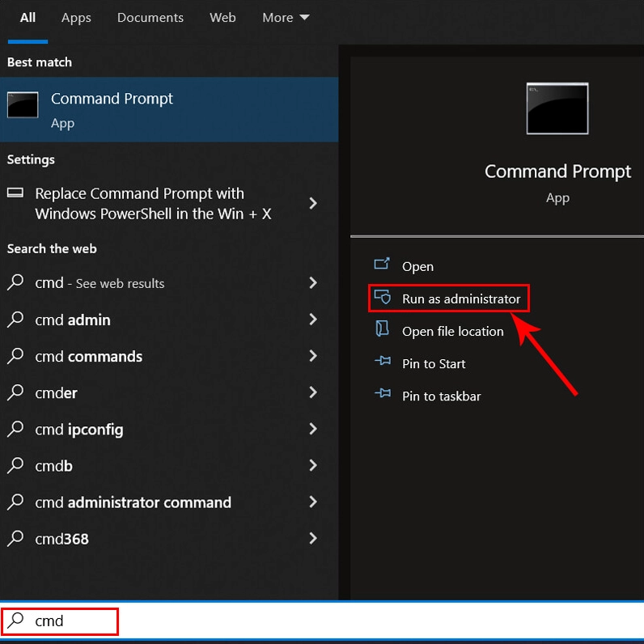The width and height of the screenshot is (644, 644).
Task: Expand the Replace Command Prompt setting chevron
Action: [x=313, y=203]
